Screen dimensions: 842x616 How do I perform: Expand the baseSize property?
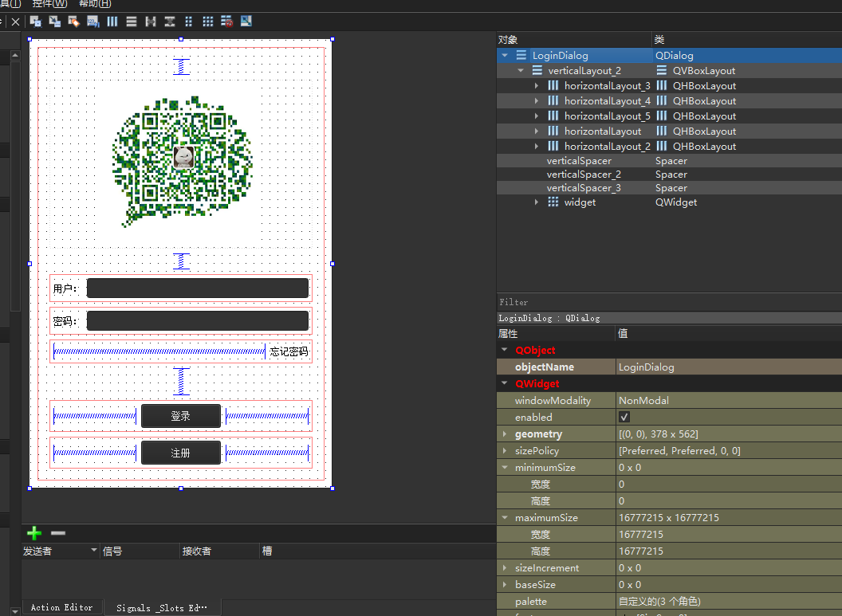(504, 584)
